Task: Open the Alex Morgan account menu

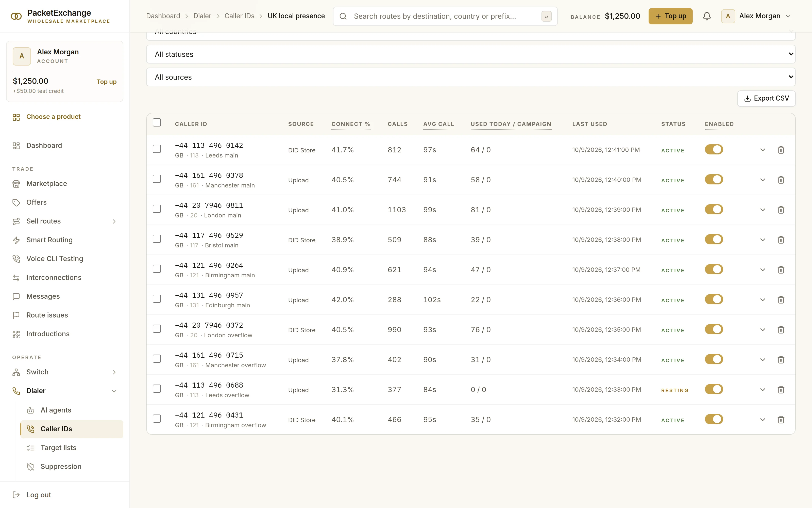Action: click(756, 16)
